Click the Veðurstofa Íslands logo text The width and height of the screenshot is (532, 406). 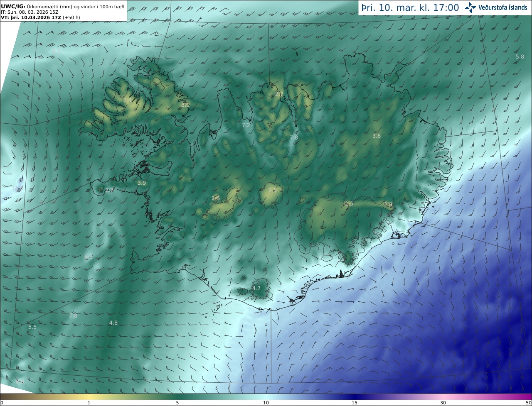pos(503,7)
